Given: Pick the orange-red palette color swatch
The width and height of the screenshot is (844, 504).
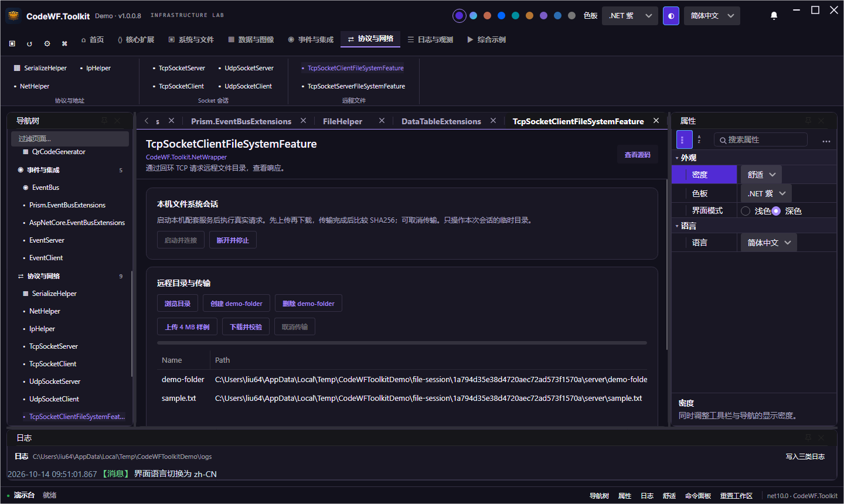Looking at the screenshot, I should 487,16.
